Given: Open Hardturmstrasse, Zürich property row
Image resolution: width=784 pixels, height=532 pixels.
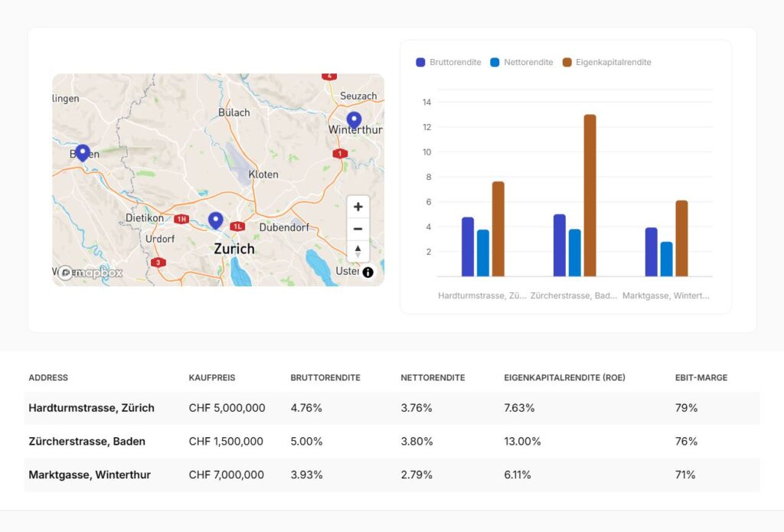Looking at the screenshot, I should [91, 408].
